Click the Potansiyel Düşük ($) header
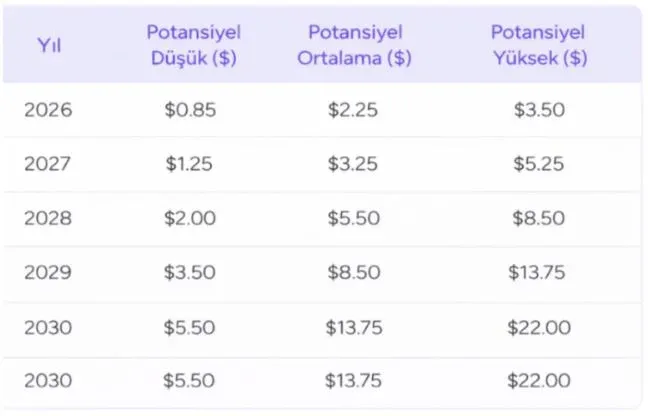648x416 pixels. (x=193, y=45)
